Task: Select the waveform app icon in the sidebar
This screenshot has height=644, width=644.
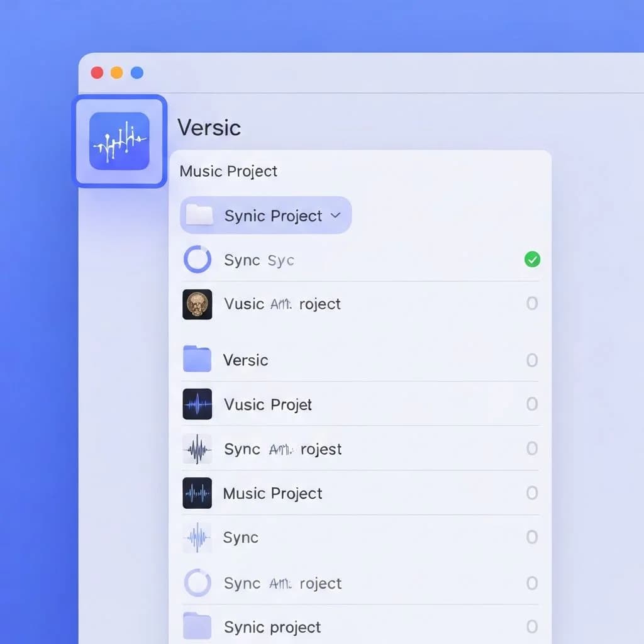Action: click(119, 140)
